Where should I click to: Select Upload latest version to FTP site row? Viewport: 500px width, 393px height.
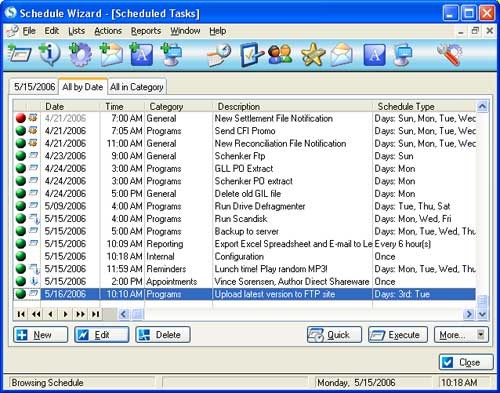click(245, 294)
